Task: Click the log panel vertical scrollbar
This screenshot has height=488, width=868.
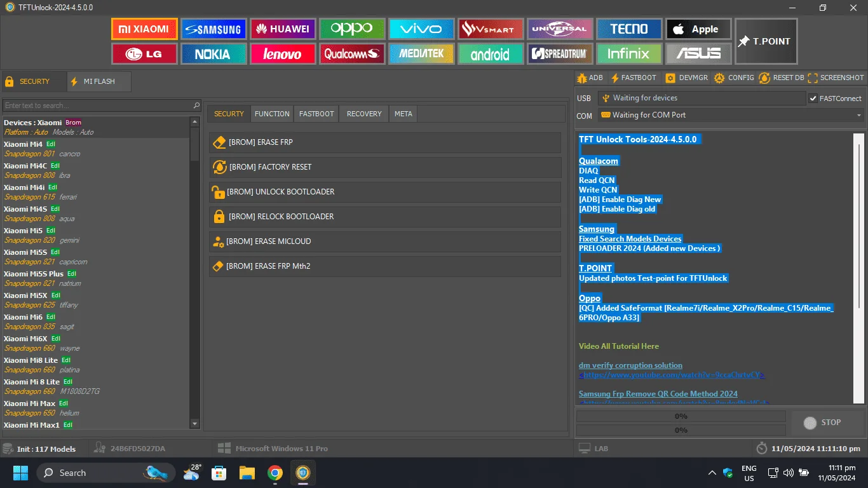Action: point(858,268)
